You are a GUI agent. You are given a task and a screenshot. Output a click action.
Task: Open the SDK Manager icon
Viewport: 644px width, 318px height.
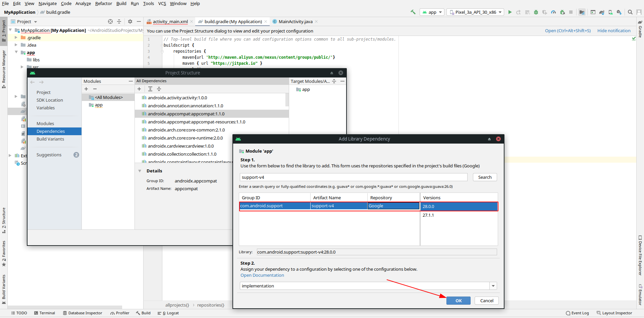coord(619,12)
